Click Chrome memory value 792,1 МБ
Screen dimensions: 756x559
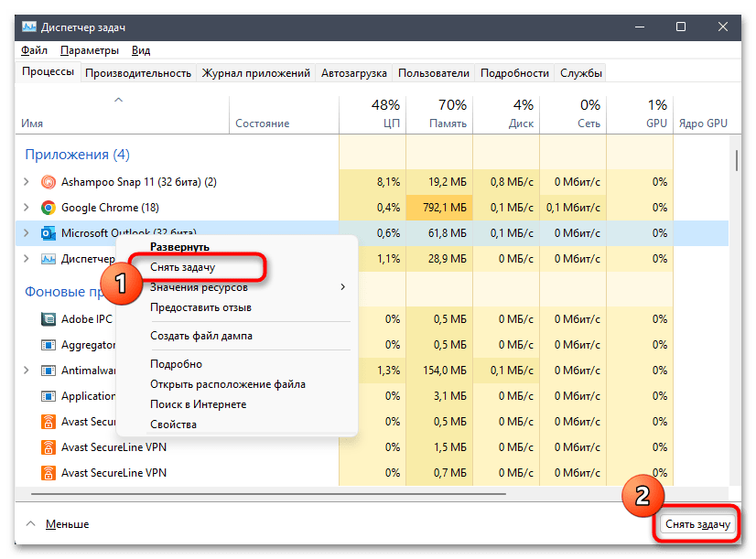point(445,208)
